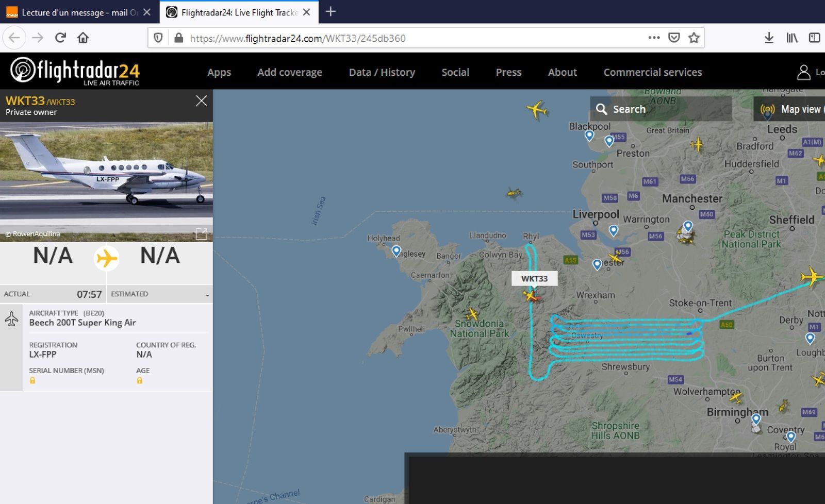Click the map Search field

point(661,109)
